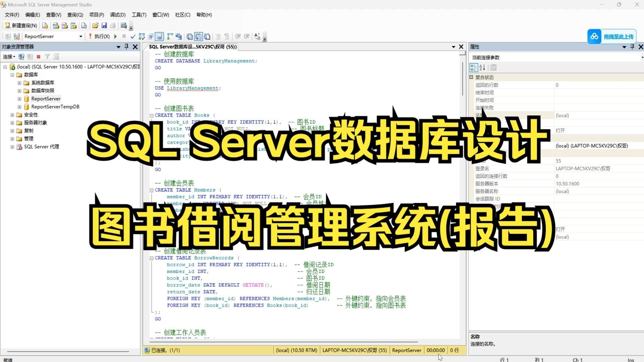Click the 新建查询(N) button
644x362 pixels.
pos(21,25)
